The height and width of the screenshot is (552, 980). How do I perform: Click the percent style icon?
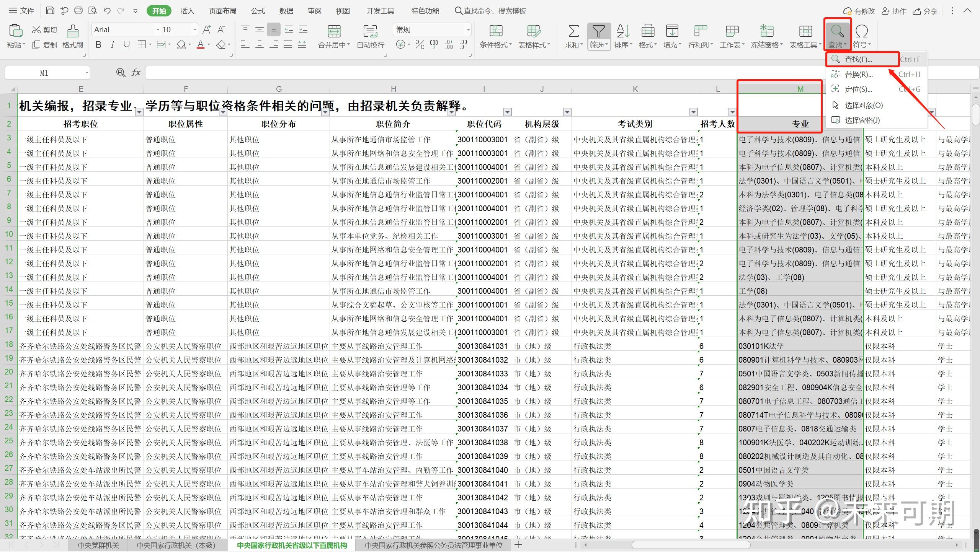tap(420, 45)
